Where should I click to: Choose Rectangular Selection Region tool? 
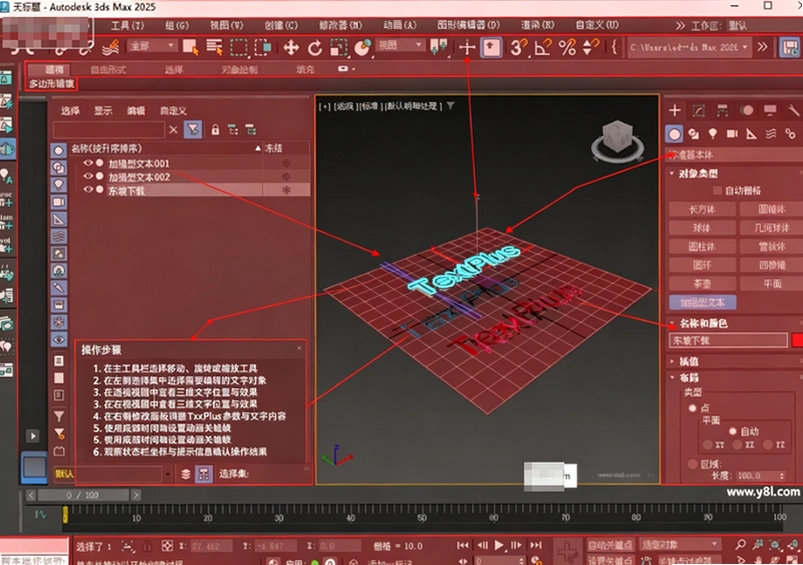point(239,47)
